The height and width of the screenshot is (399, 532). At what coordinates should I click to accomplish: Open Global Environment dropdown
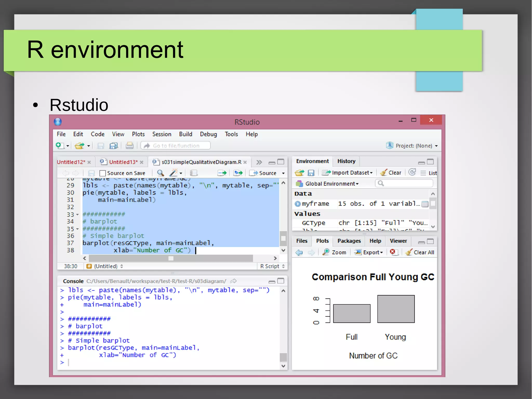tap(327, 184)
